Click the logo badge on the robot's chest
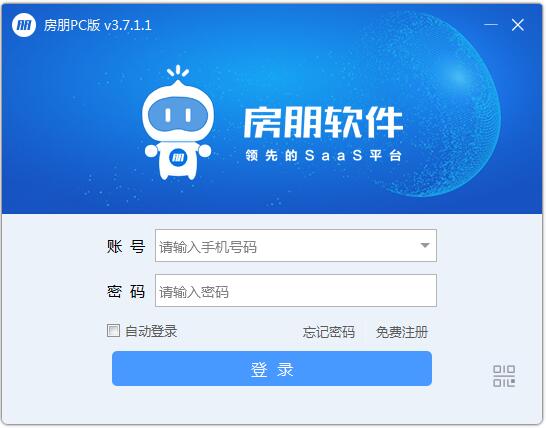 point(178,157)
